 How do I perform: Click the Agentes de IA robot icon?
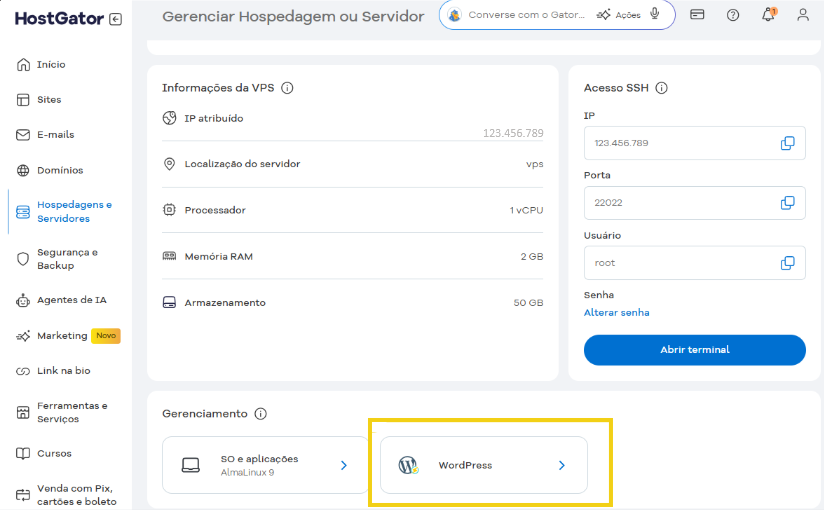pos(23,301)
